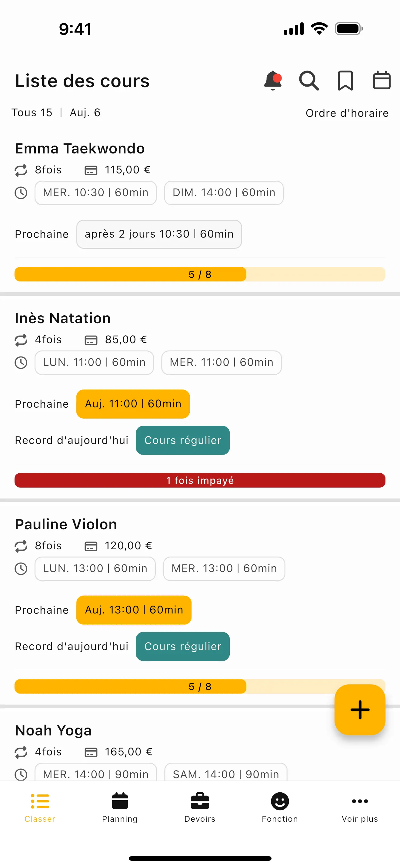Viewport: 400px width, 868px height.
Task: Tap the yellow plus add button
Action: point(359,709)
